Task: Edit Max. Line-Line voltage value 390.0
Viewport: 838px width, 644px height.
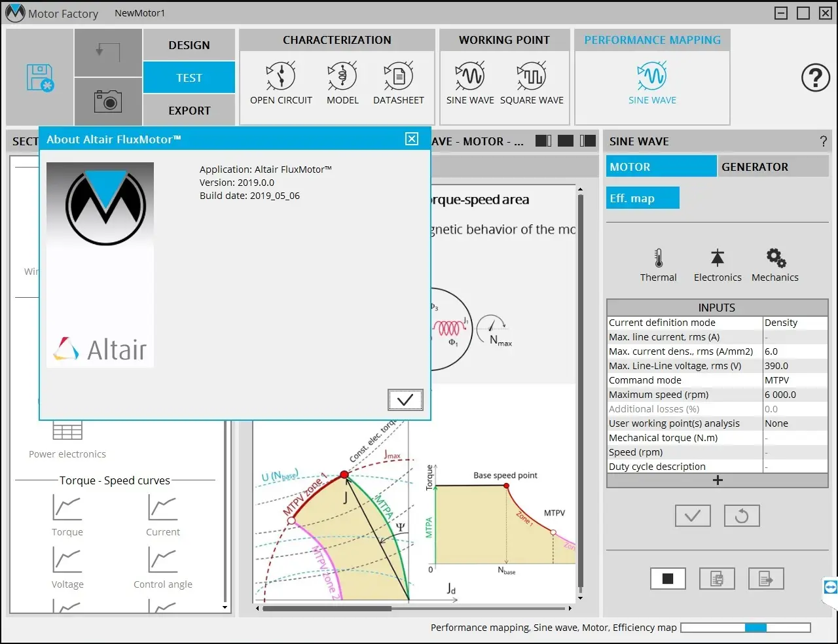Action: 795,366
